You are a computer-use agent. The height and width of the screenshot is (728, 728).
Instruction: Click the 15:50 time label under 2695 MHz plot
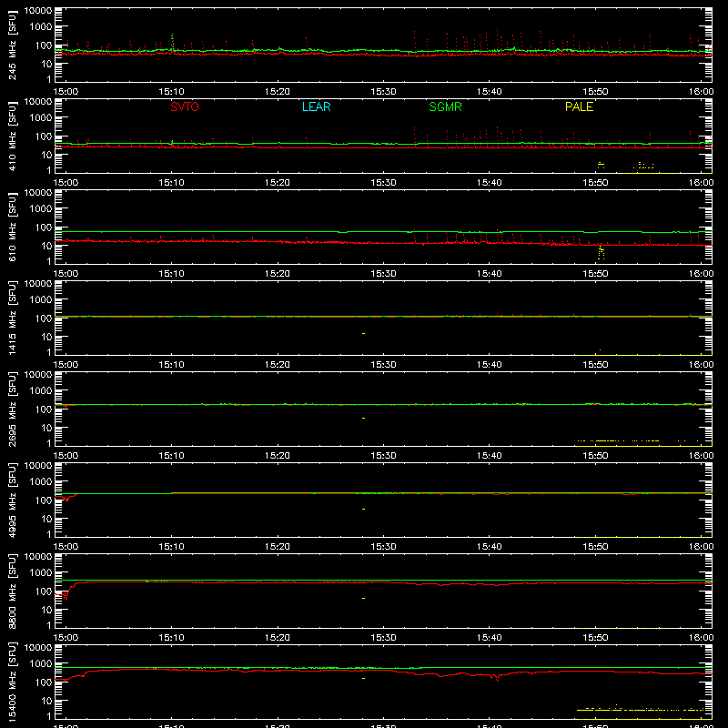point(595,456)
